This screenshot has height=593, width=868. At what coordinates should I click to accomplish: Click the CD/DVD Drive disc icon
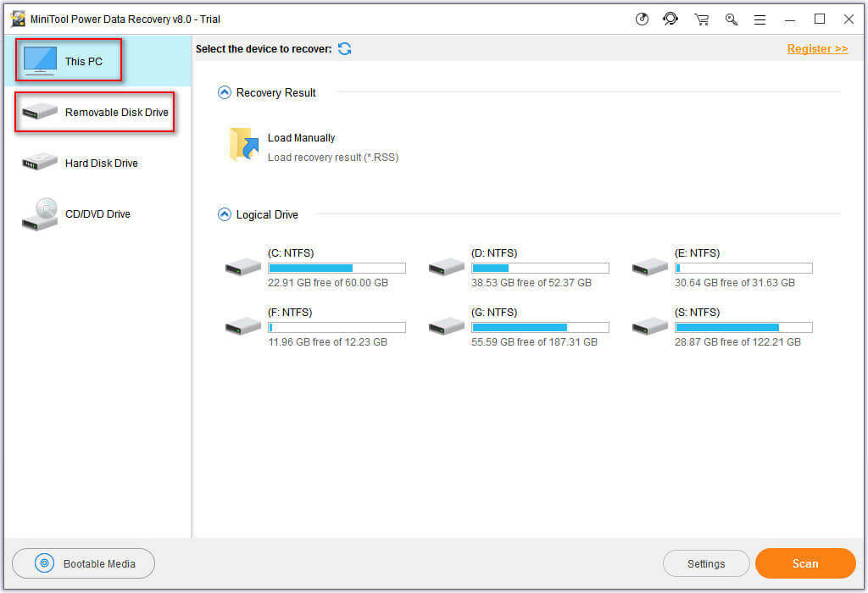(40, 214)
